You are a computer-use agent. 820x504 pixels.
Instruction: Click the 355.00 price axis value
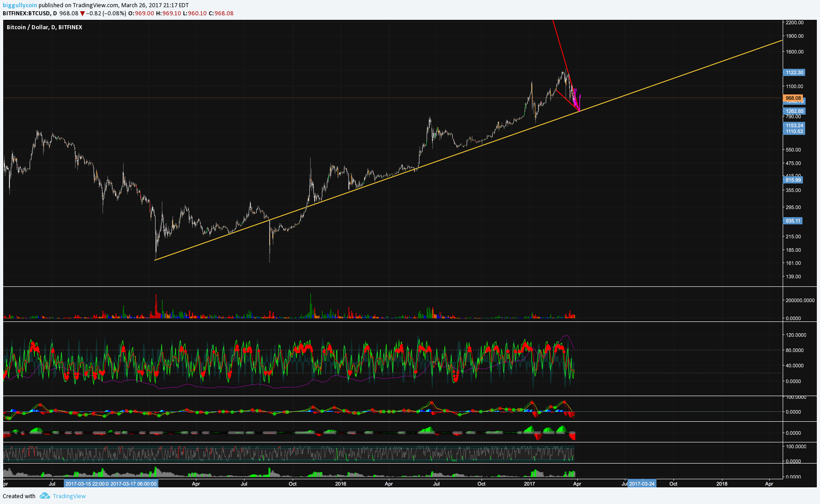click(793, 190)
